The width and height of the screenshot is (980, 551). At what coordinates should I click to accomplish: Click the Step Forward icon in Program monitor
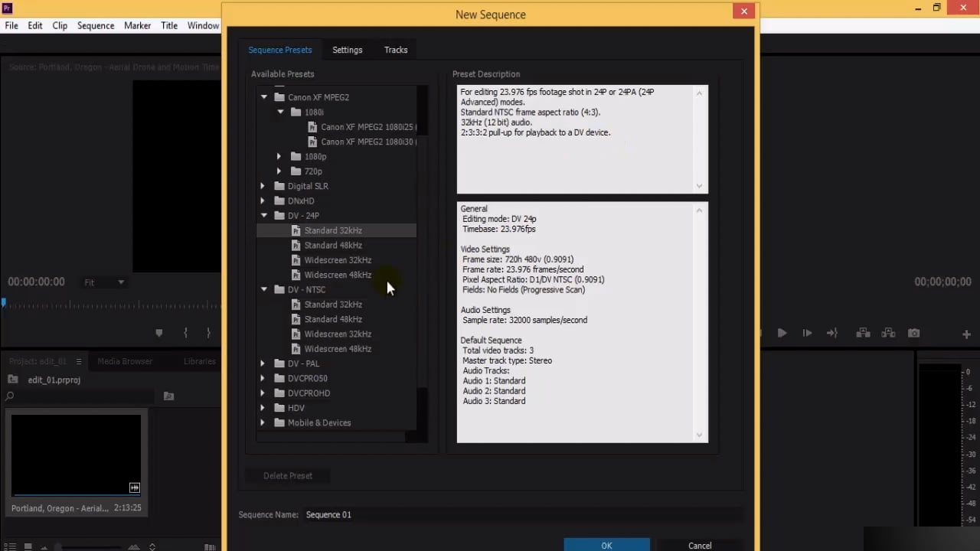click(x=807, y=333)
